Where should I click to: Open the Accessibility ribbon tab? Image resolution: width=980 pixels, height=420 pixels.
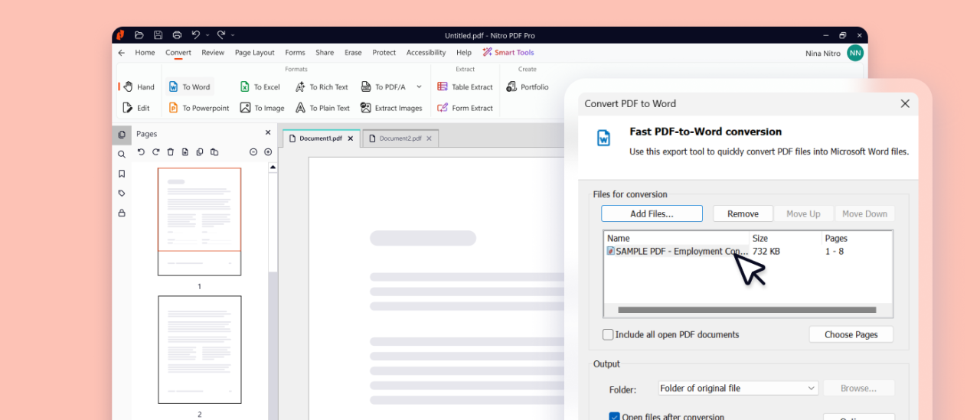pos(426,53)
